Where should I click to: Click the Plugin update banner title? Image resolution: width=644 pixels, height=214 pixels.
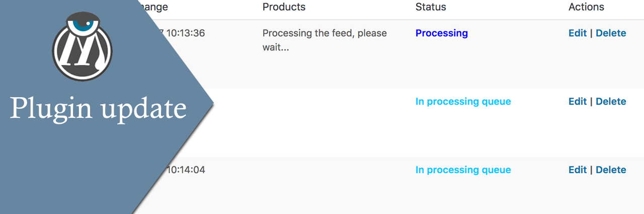pos(98,107)
